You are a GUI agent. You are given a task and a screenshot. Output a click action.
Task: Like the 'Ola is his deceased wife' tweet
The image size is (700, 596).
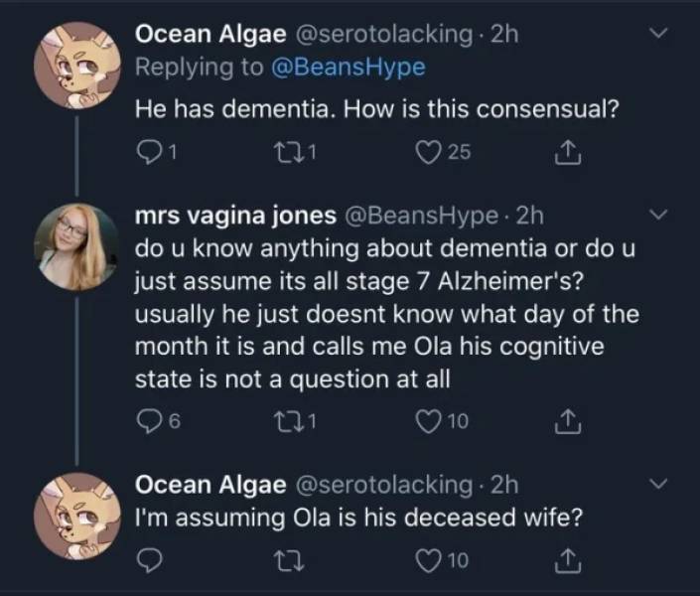pyautogui.click(x=426, y=564)
